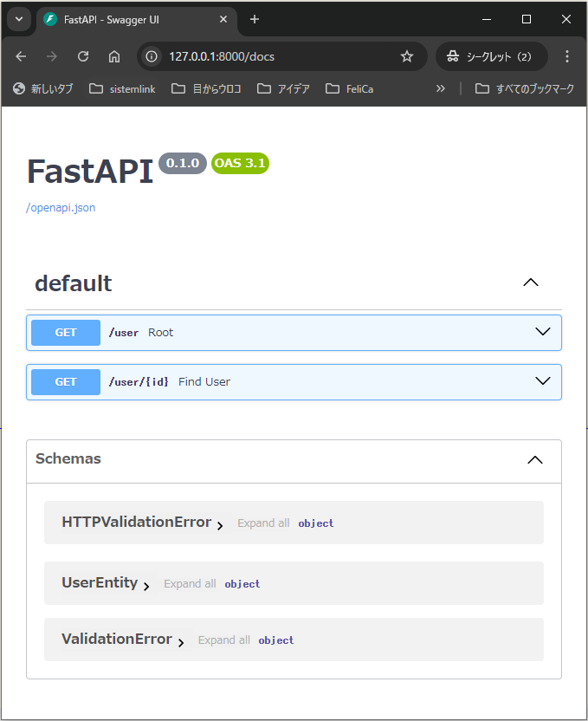Expand the UserEntity schema arrow

145,584
